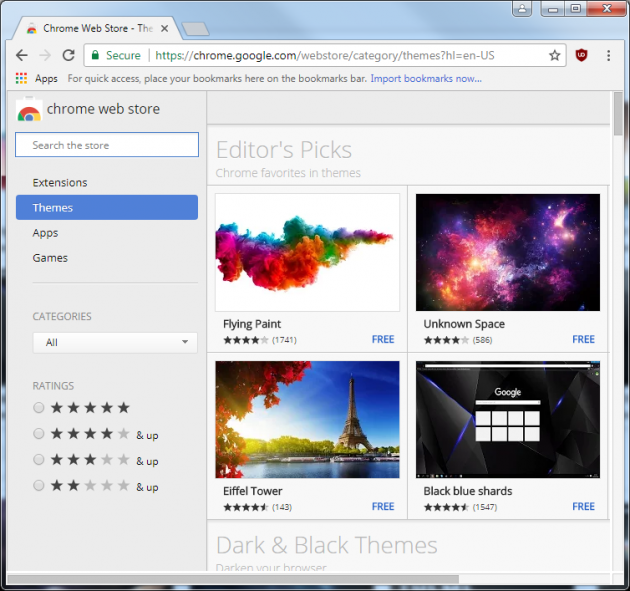Open Extensions in the sidebar
Image resolution: width=630 pixels, height=591 pixels.
coord(60,183)
